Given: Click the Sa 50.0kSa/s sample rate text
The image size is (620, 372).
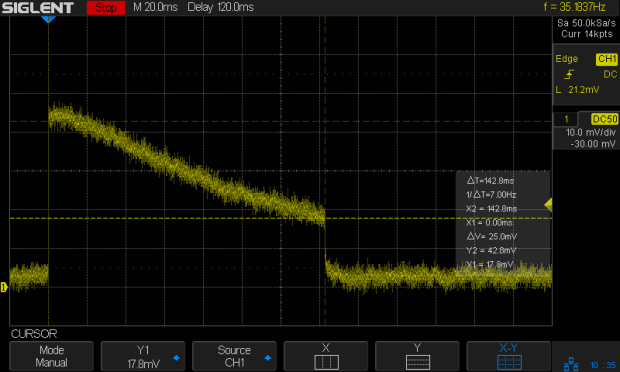Looking at the screenshot, I should [586, 23].
